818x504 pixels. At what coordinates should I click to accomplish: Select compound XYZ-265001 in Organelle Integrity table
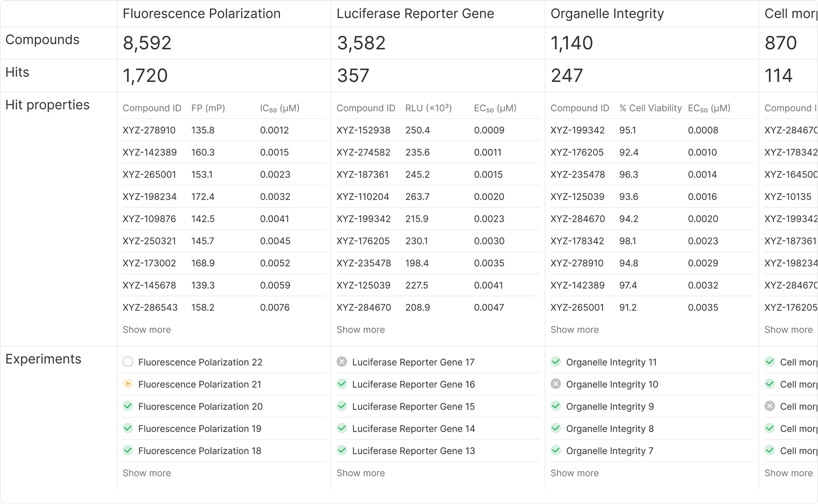577,308
